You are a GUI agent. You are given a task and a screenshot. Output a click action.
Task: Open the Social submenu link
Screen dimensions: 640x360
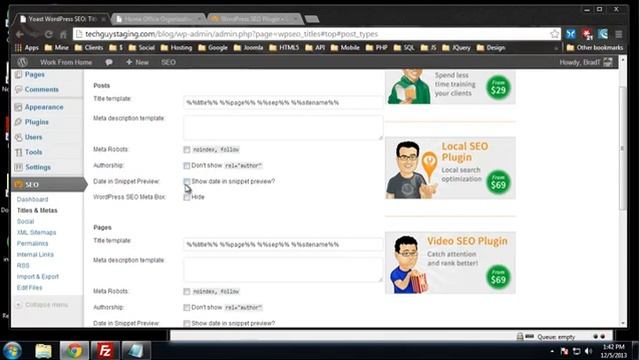[x=25, y=221]
